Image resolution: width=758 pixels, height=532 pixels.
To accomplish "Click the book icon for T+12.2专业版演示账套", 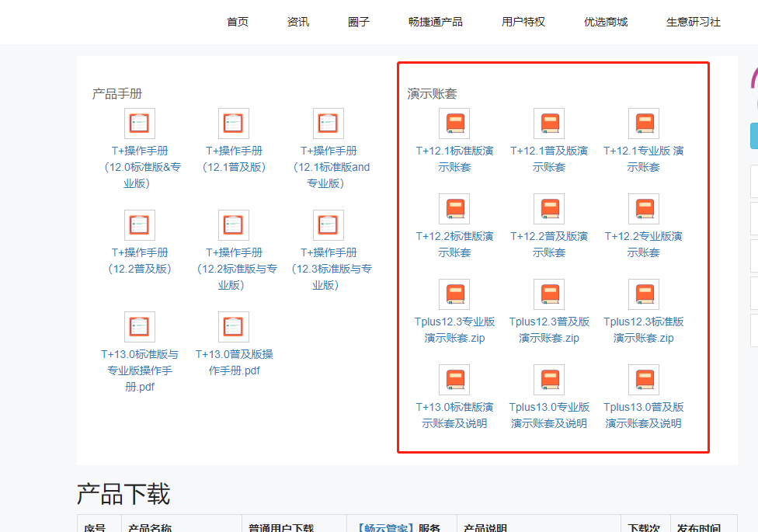I will pos(644,209).
